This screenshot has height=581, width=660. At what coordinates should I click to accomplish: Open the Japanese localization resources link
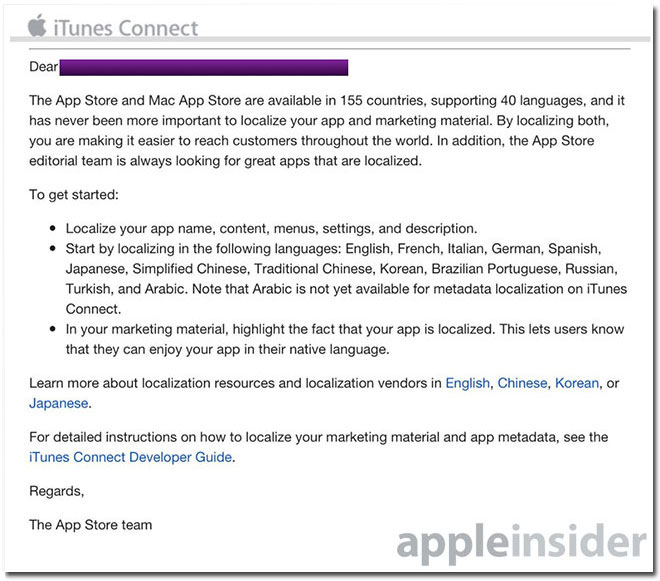point(59,403)
